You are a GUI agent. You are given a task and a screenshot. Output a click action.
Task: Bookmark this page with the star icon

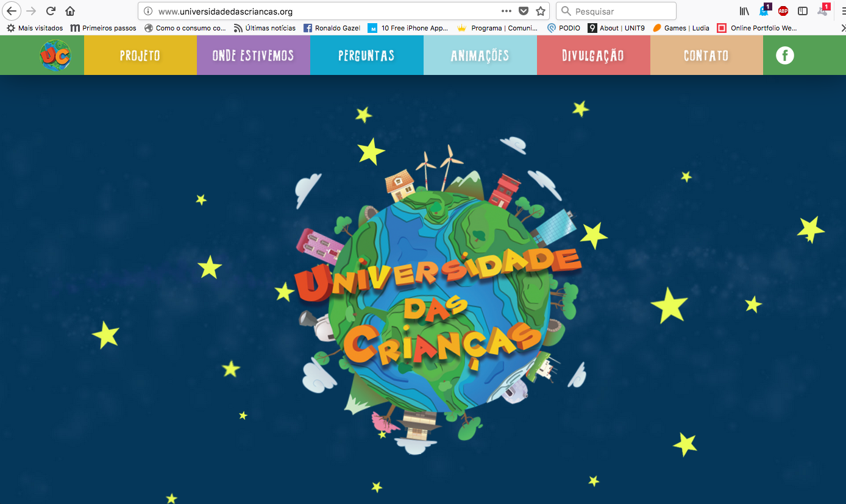coord(540,11)
